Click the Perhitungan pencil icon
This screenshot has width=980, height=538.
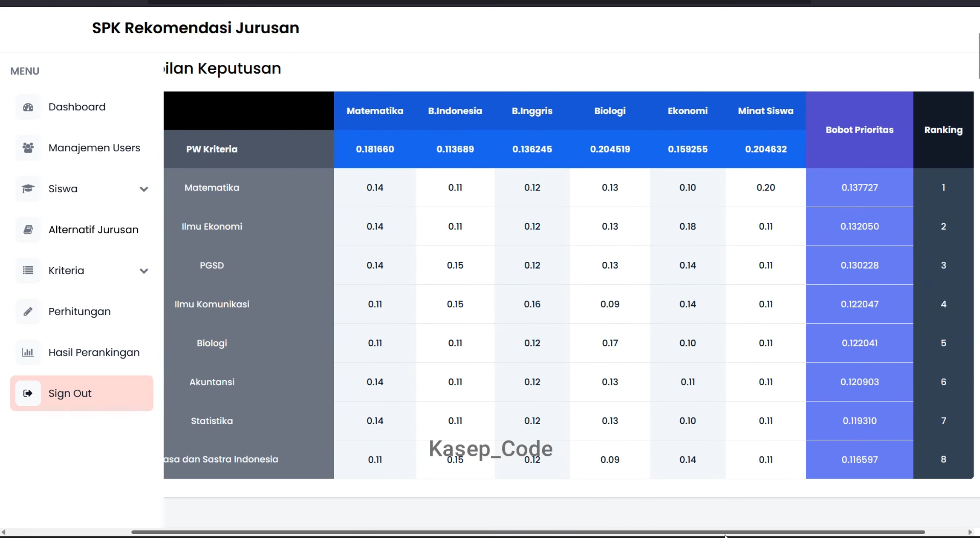[28, 312]
